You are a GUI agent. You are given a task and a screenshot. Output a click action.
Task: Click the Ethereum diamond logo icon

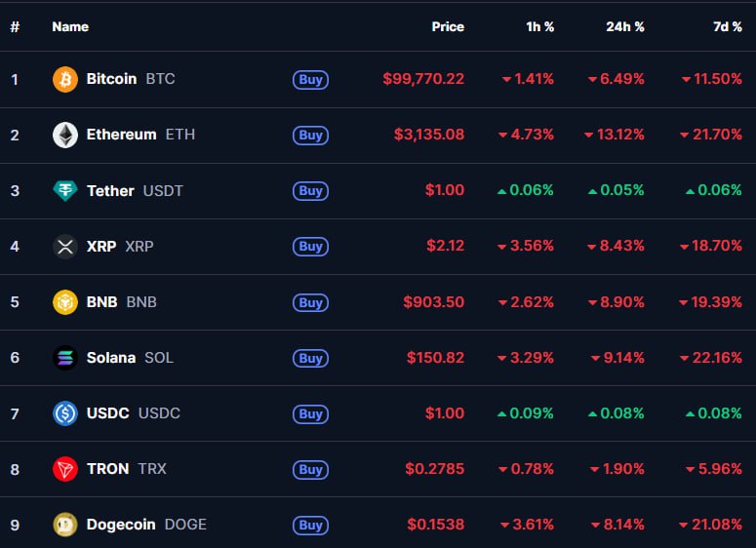click(x=65, y=135)
